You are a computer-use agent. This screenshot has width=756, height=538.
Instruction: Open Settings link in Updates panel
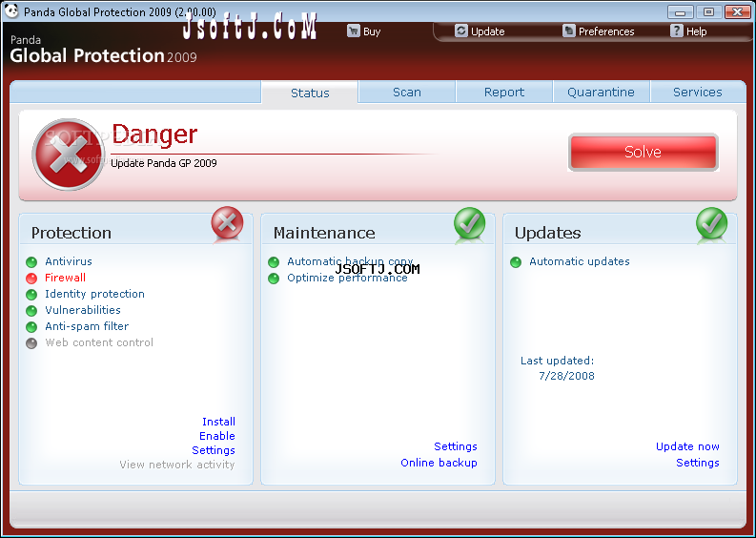pyautogui.click(x=698, y=463)
